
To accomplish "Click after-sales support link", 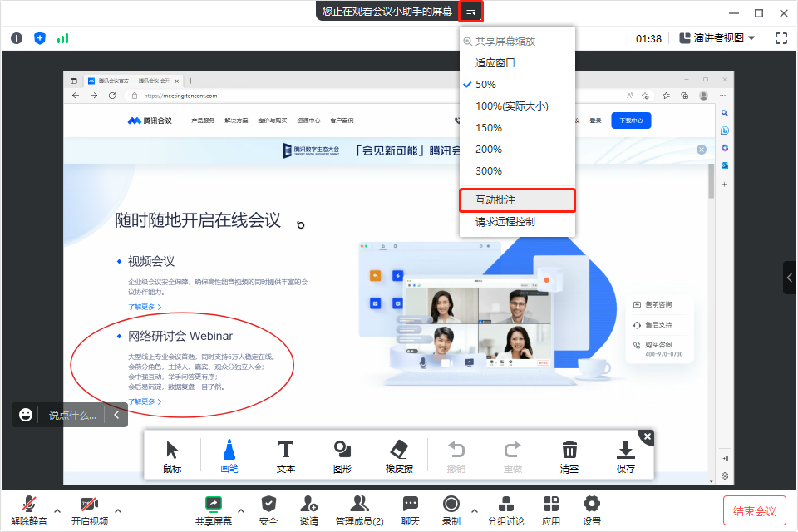I will coord(653,325).
